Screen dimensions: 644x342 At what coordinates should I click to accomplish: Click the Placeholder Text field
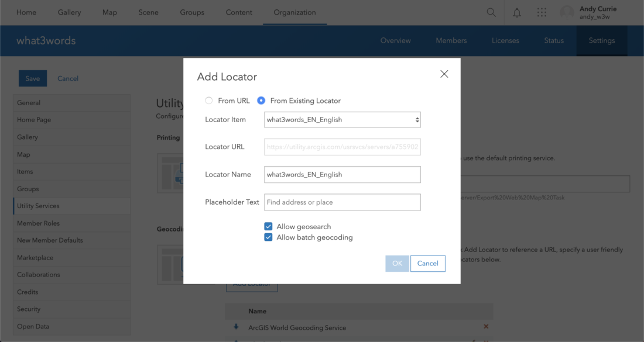(342, 202)
